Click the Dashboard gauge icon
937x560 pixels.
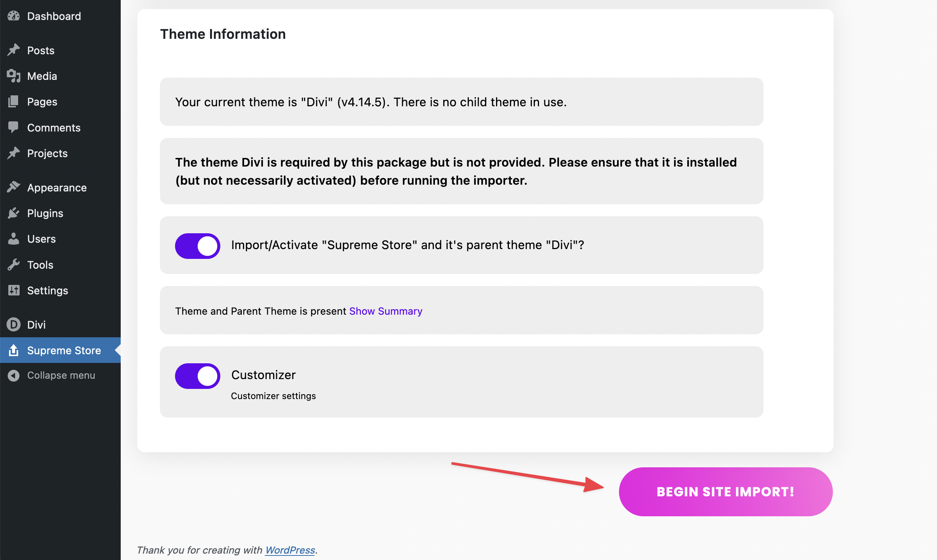point(14,16)
